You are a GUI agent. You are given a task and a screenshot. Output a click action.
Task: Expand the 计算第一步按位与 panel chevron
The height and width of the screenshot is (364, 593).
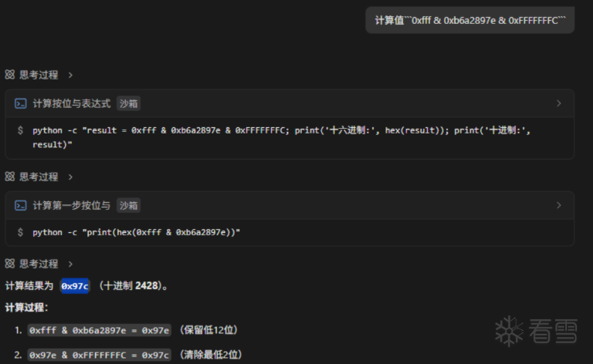point(558,205)
